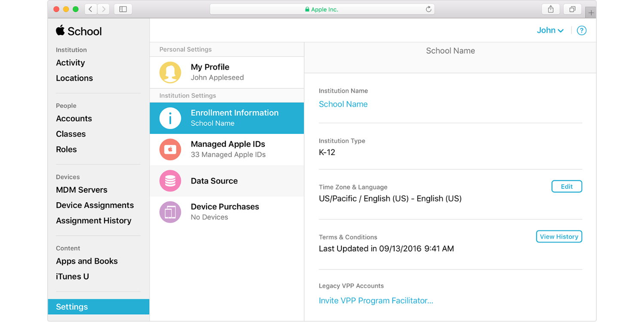Go back using the browser back arrow
The width and height of the screenshot is (644, 322).
coord(91,9)
